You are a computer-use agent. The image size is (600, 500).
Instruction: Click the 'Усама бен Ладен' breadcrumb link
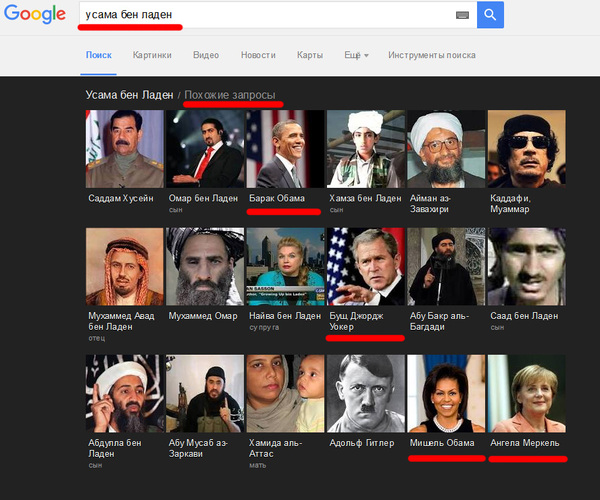click(130, 95)
